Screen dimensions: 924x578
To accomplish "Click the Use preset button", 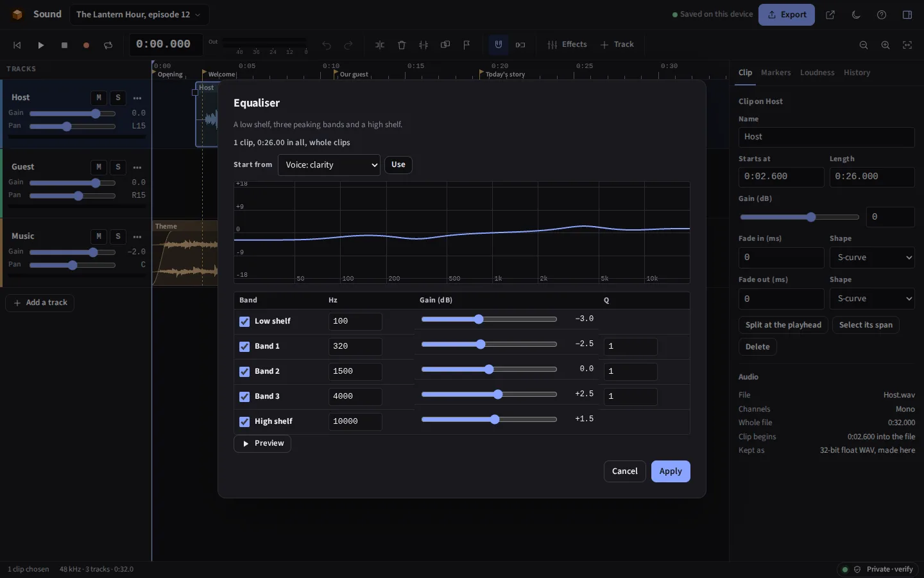I will click(x=398, y=165).
